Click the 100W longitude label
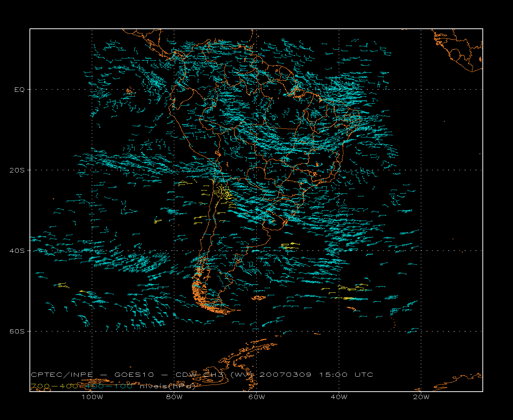The width and height of the screenshot is (513, 420). (x=92, y=397)
